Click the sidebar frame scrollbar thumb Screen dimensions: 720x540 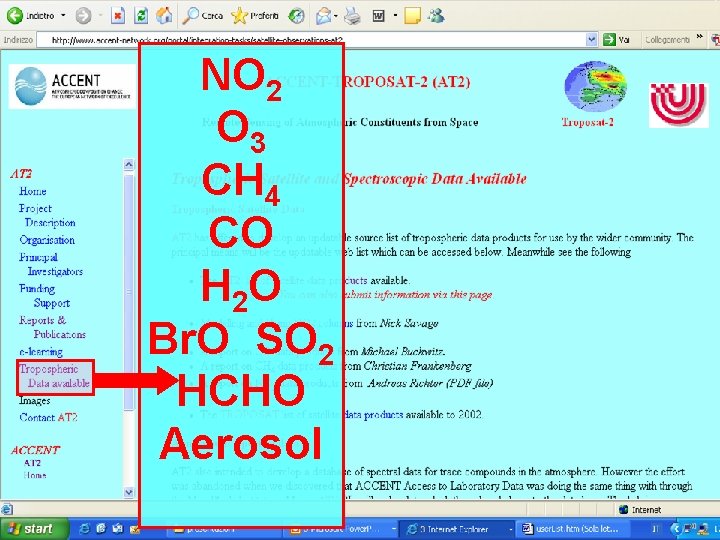(129, 292)
